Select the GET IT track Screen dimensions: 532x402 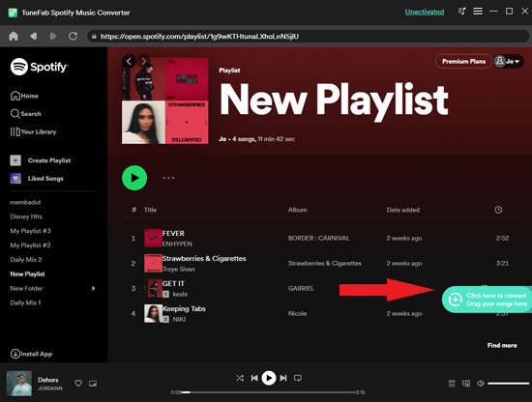coord(173,284)
